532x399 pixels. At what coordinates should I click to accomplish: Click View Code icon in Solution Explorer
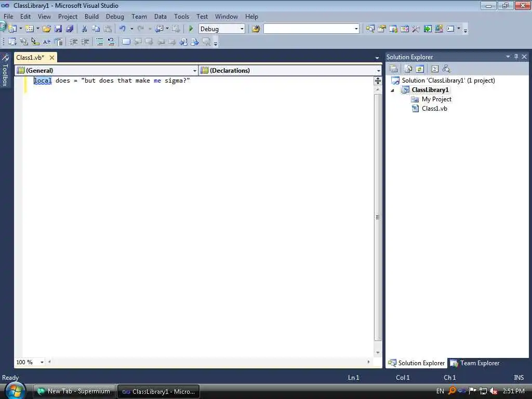435,69
